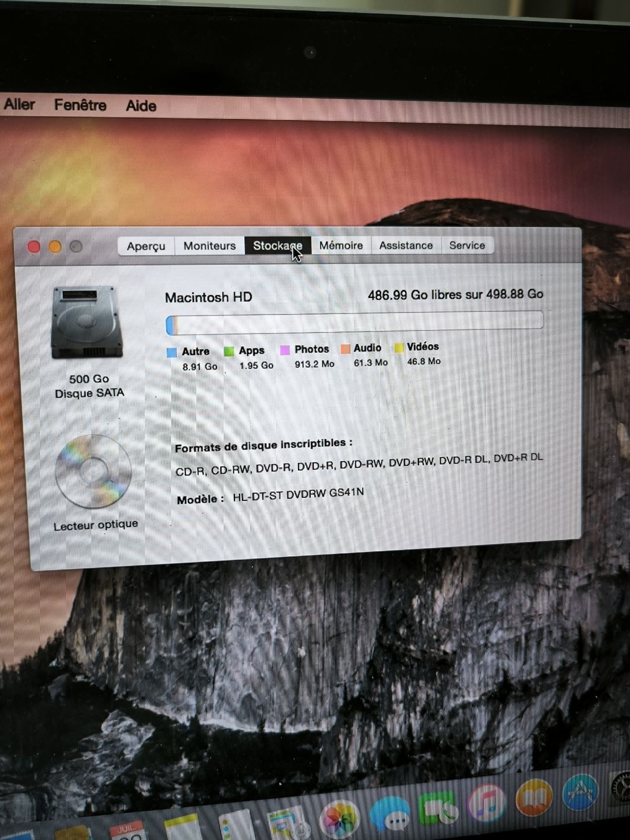Viewport: 630px width, 840px height.
Task: Click the "Modèle :" label
Action: pos(200,499)
